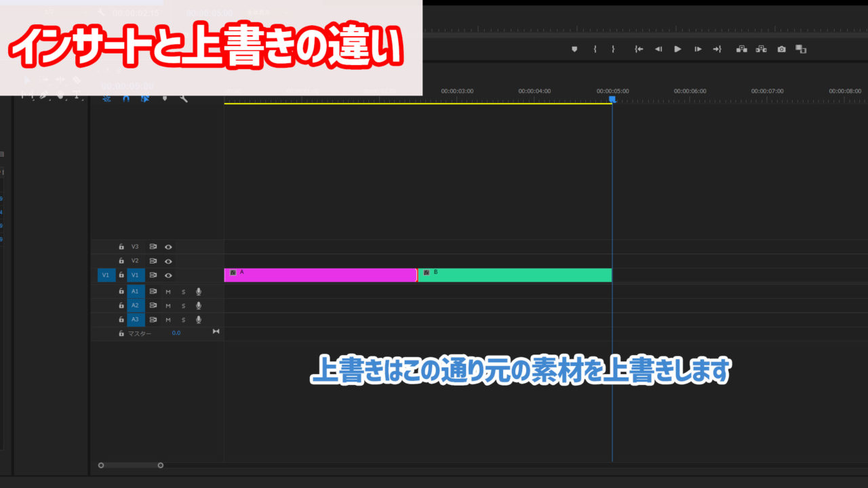Open the Comparison View button
This screenshot has width=868, height=488.
click(801, 49)
